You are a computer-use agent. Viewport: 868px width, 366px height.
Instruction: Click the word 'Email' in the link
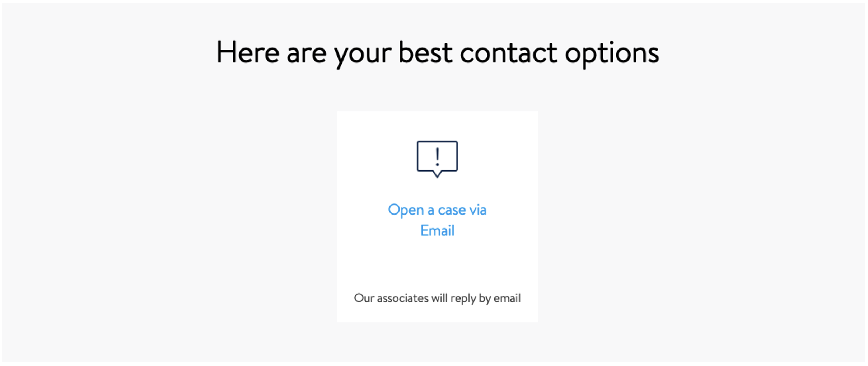[x=437, y=230]
